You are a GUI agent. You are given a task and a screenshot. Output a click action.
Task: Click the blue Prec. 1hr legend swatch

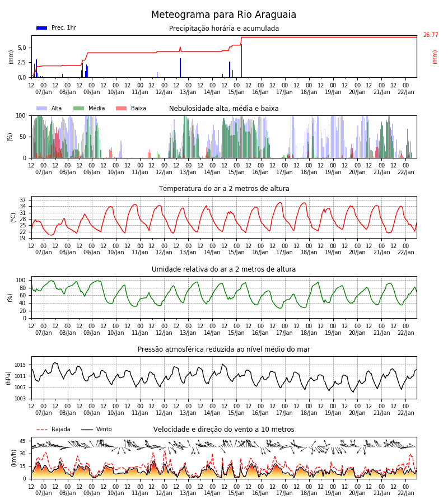coord(42,28)
